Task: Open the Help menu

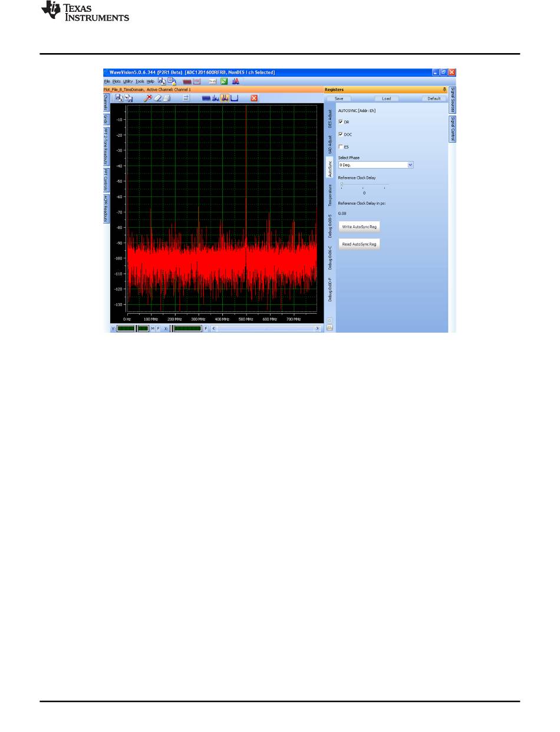Action: point(150,81)
